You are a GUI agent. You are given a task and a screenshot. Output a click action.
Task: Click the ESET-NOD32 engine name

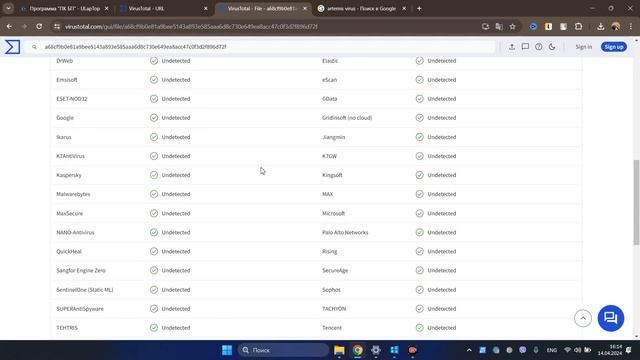click(x=72, y=99)
